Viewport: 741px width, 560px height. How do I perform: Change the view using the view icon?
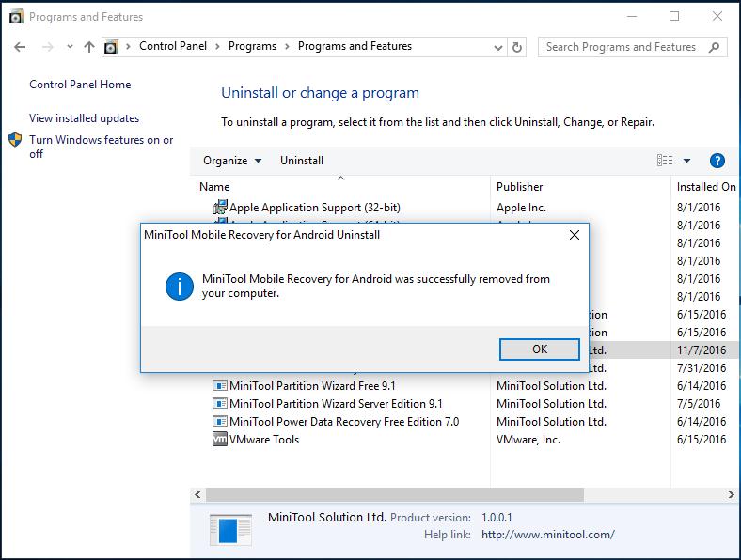tap(665, 161)
